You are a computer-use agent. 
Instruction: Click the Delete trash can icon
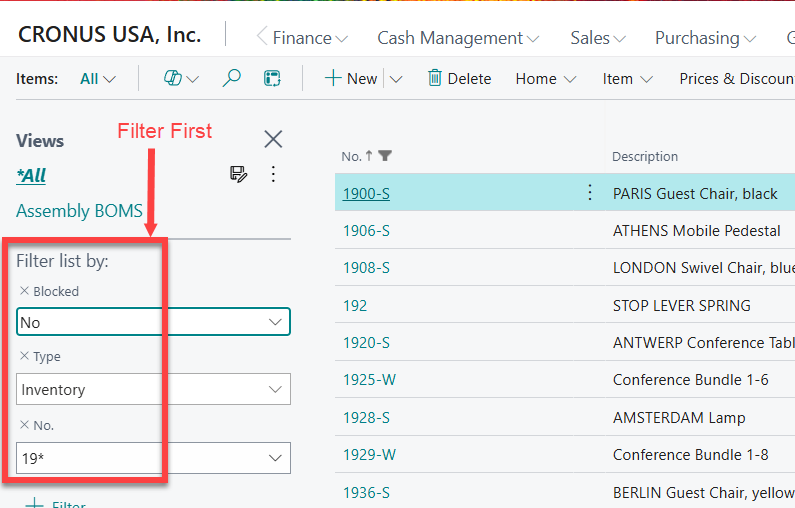point(435,78)
